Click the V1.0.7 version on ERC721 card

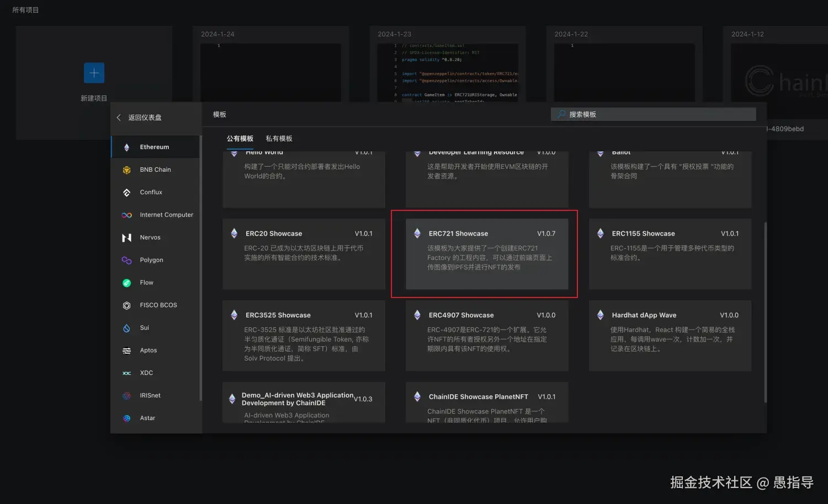point(546,234)
